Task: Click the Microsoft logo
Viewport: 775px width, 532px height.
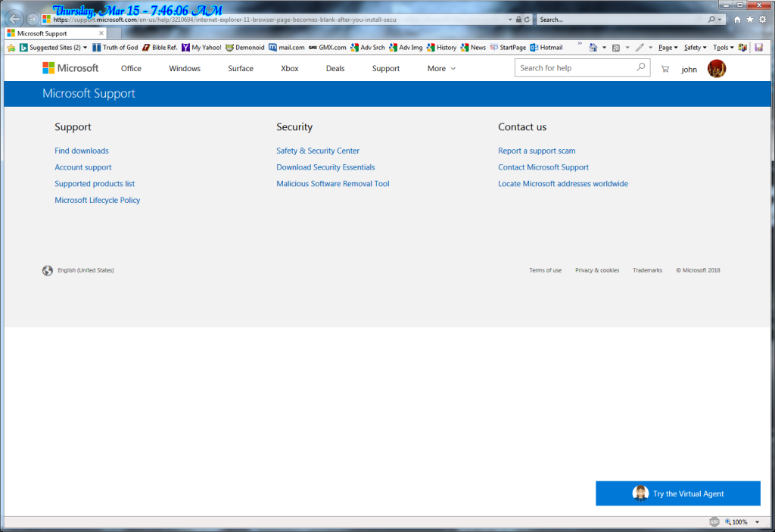Action: pos(70,68)
